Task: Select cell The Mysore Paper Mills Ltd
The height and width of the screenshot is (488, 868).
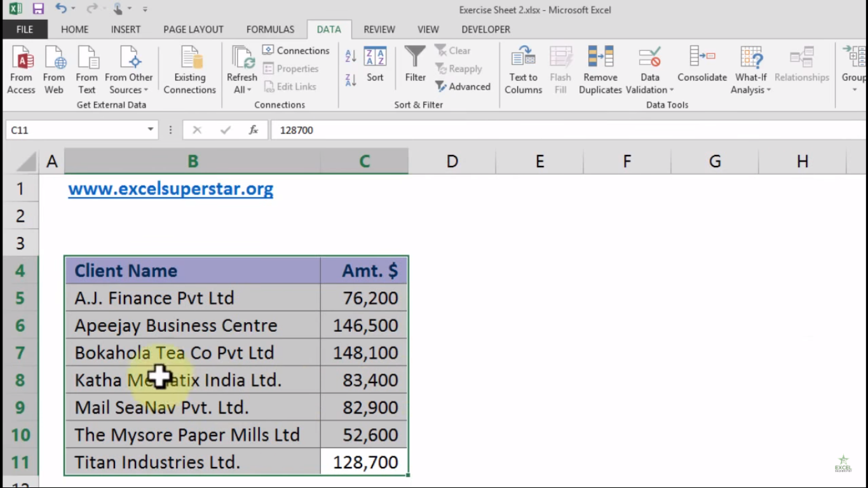Action: 193,434
